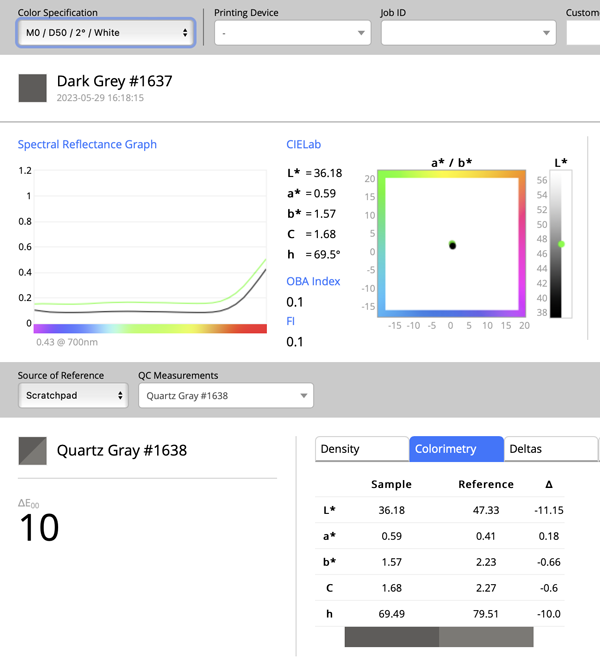Click the OBA Index link
600x658 pixels.
[313, 281]
